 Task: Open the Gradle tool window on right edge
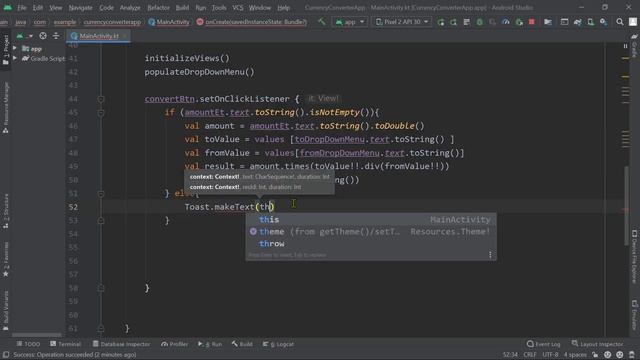[x=634, y=46]
